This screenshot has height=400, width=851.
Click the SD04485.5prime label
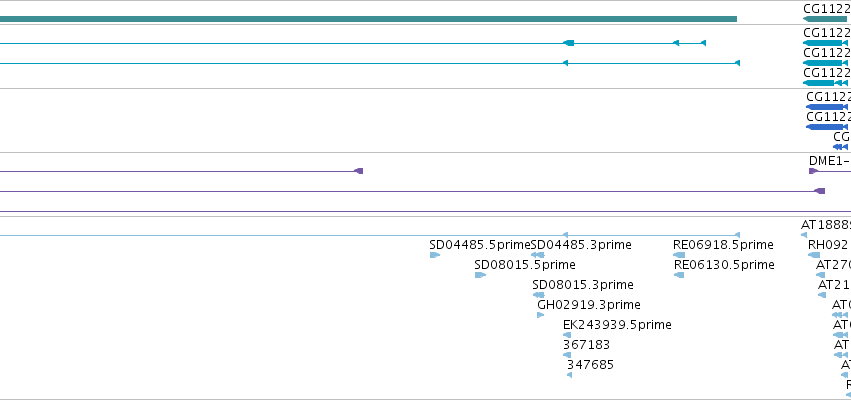480,245
